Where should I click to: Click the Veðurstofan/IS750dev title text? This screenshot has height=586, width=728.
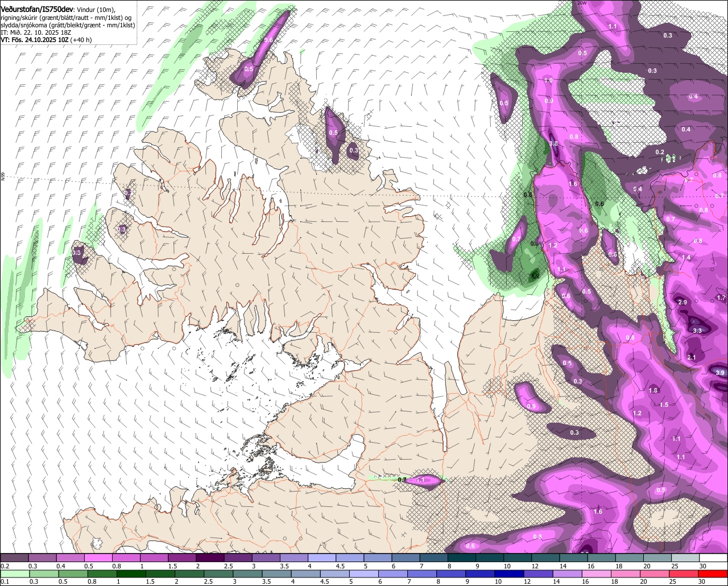pos(36,9)
